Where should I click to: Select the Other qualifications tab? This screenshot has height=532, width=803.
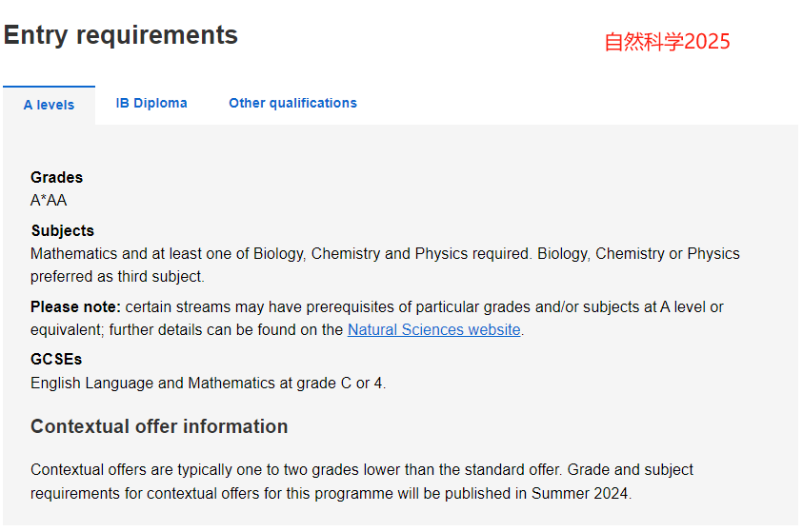coord(292,103)
